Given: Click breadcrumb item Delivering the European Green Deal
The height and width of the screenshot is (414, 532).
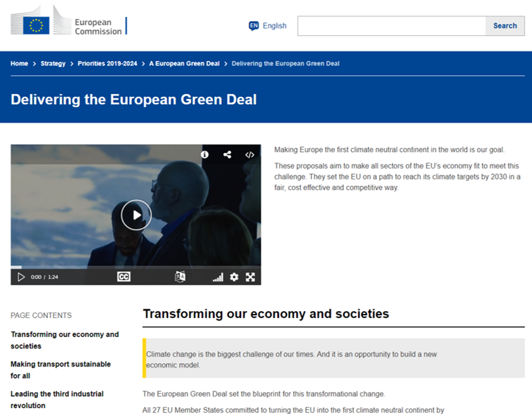Looking at the screenshot, I should click(x=286, y=64).
